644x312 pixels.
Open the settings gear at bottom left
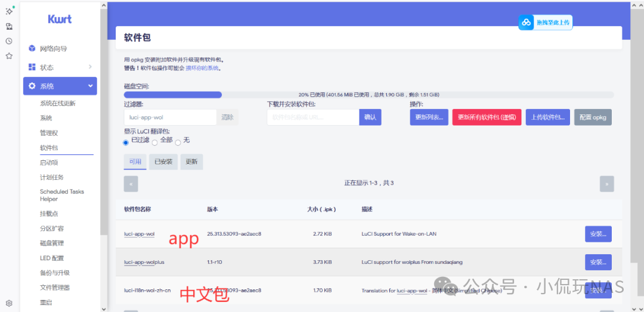pyautogui.click(x=9, y=304)
